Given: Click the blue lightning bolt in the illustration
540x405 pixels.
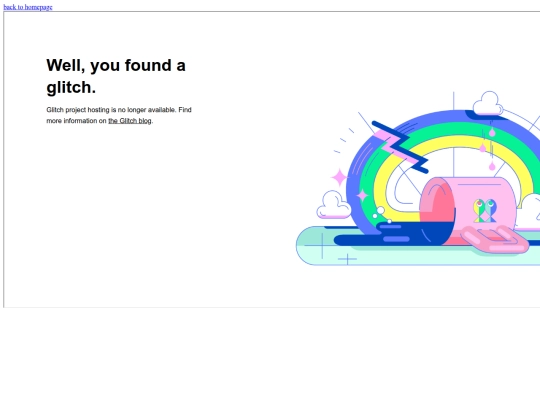Looking at the screenshot, I should [x=400, y=147].
